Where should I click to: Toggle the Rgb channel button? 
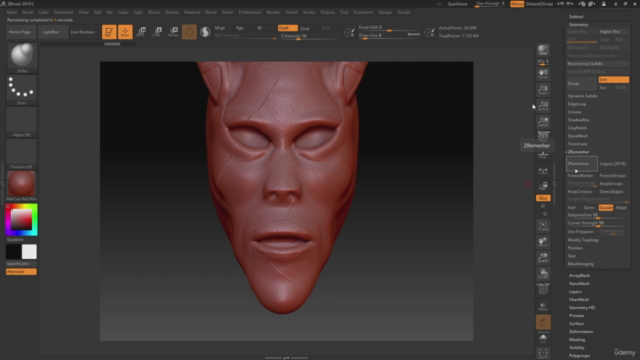[x=240, y=28]
